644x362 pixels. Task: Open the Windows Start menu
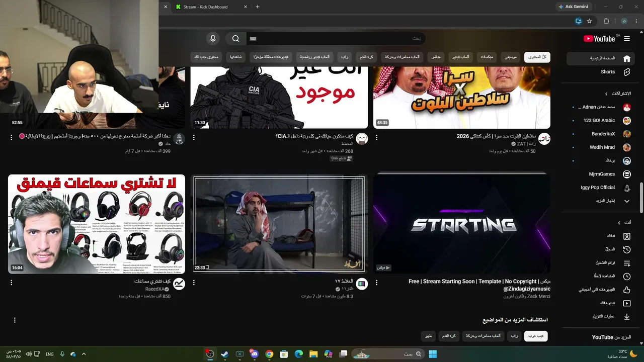[x=433, y=354]
